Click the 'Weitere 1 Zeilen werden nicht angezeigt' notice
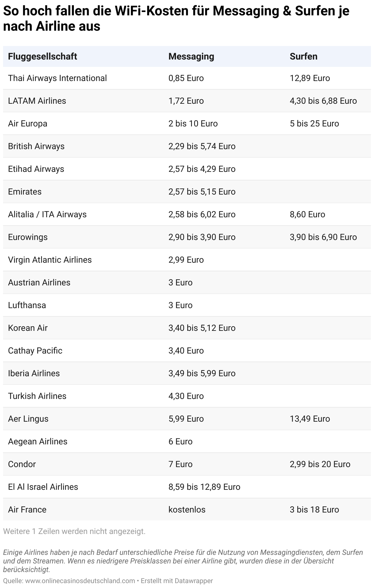 (74, 531)
